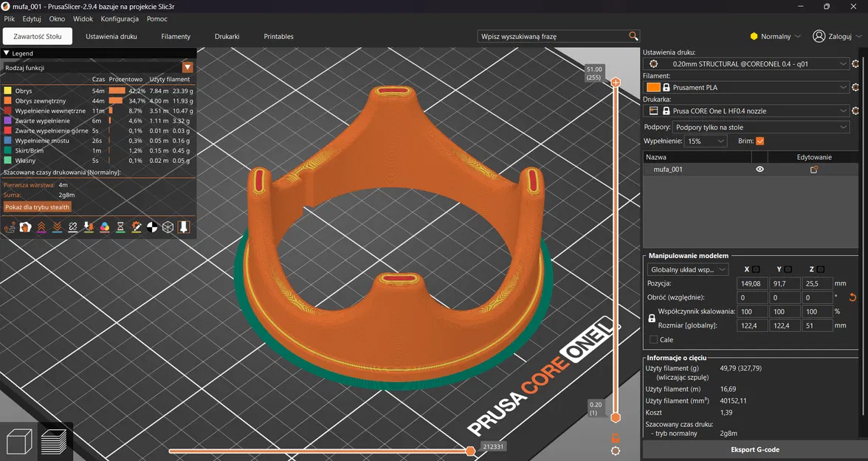
Task: Open the editing icon for mufa_001
Action: point(814,170)
